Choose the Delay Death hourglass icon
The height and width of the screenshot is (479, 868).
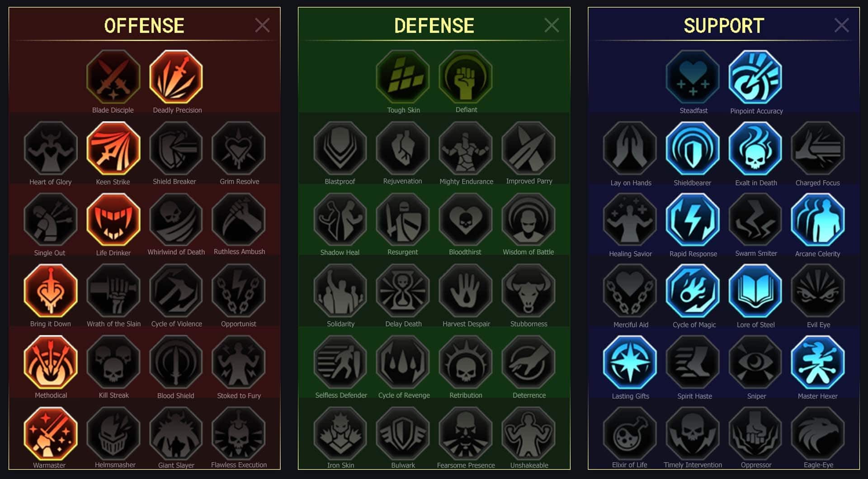403,291
